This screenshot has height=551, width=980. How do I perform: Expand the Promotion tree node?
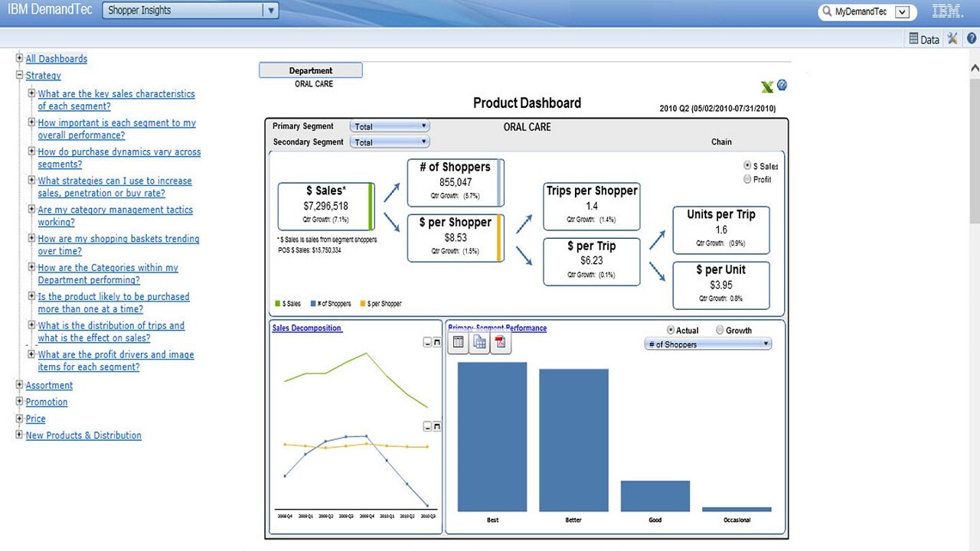pos(20,402)
